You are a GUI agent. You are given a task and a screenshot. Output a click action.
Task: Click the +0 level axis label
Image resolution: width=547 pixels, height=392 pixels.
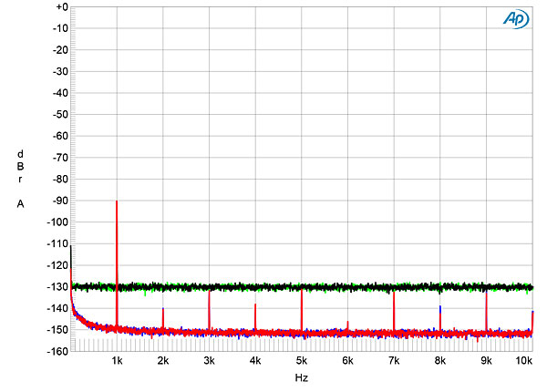(62, 6)
